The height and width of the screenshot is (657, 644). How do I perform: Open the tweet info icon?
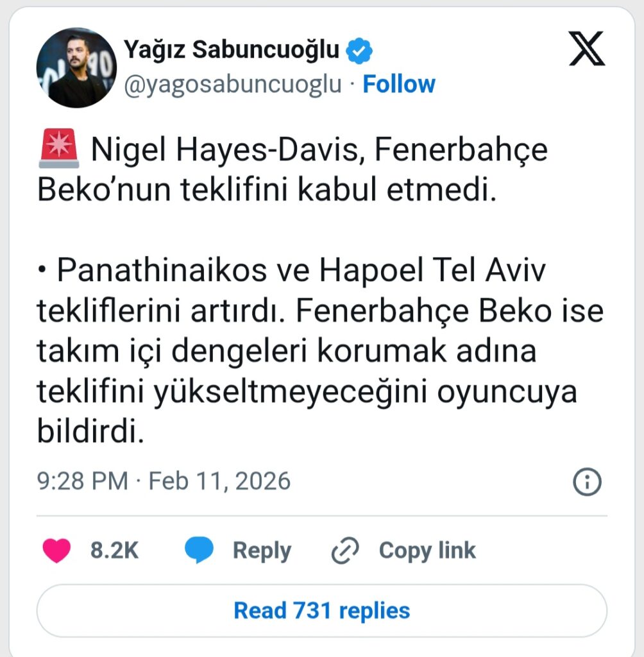pos(586,482)
